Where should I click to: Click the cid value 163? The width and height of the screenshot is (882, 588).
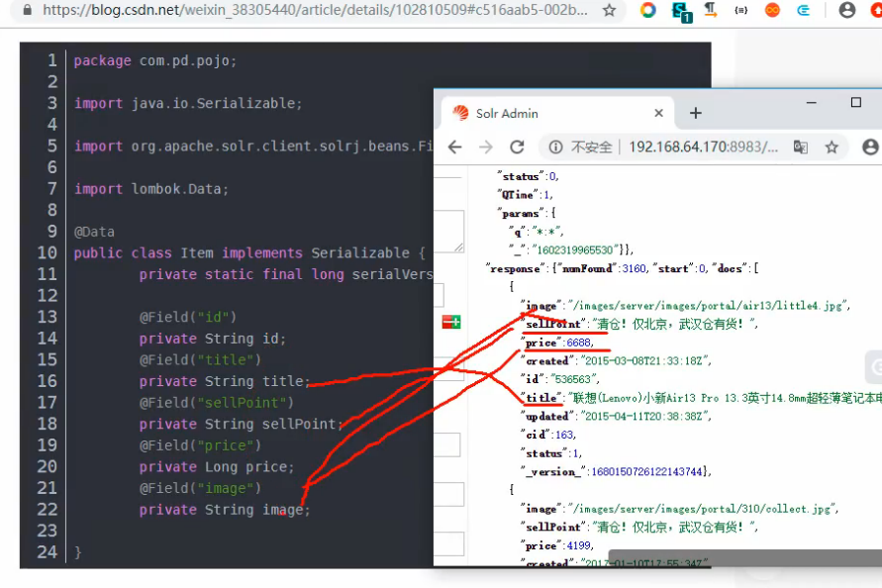[564, 435]
